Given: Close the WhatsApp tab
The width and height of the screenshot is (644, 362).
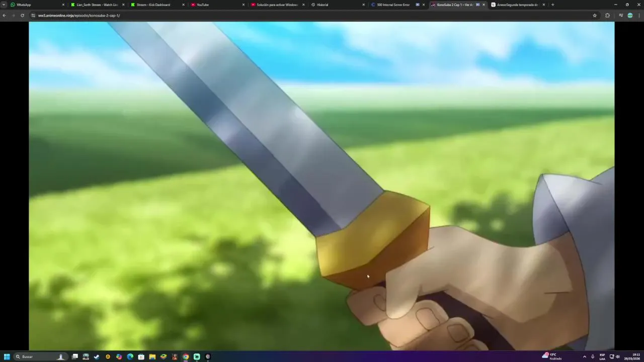Looking at the screenshot, I should click(x=63, y=5).
